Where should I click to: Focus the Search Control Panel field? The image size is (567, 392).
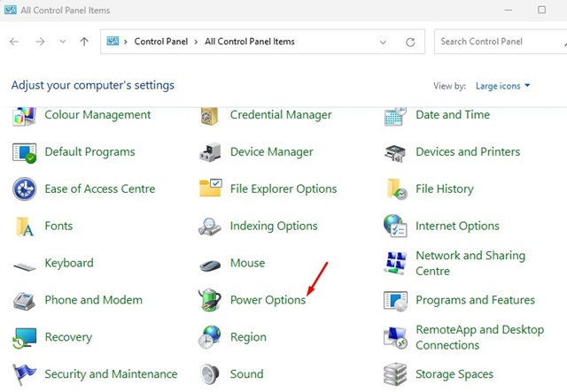click(x=501, y=42)
